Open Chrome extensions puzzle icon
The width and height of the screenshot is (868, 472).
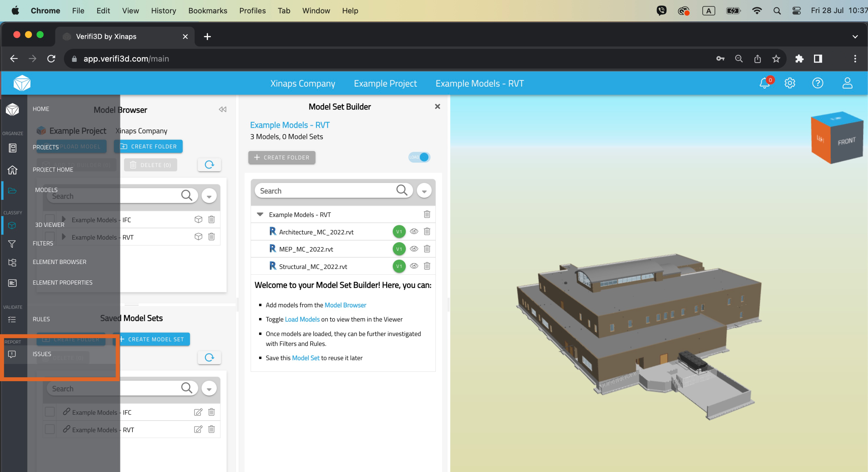pyautogui.click(x=799, y=59)
